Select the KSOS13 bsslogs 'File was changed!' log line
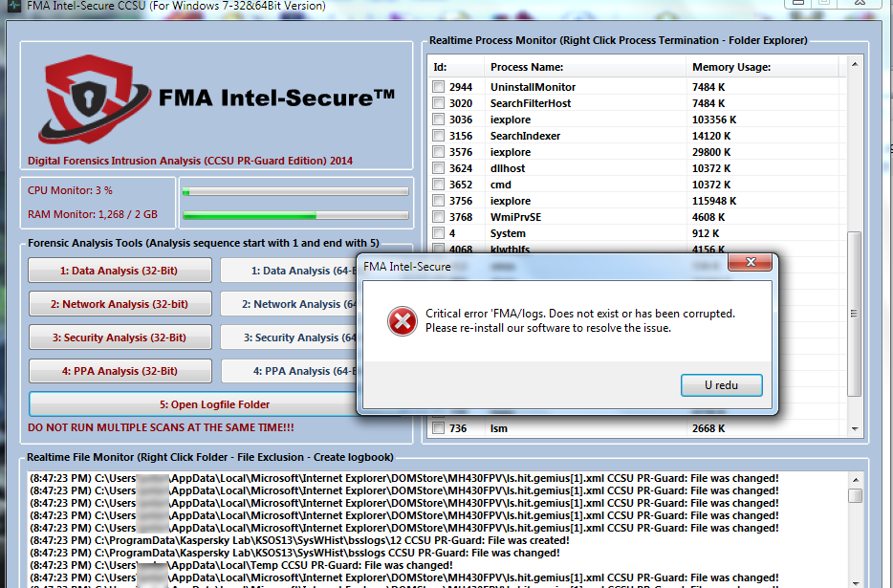Screen dimensions: 893x588 click(x=294, y=553)
